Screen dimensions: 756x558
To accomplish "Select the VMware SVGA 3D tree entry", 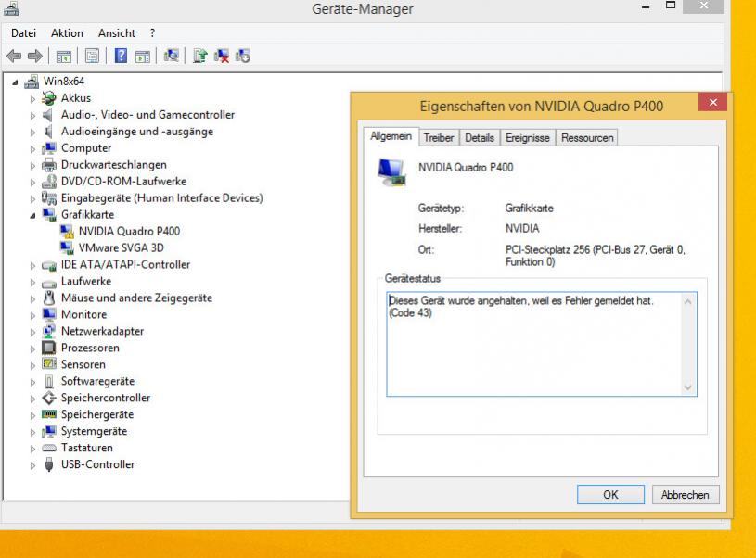I will pyautogui.click(x=121, y=247).
